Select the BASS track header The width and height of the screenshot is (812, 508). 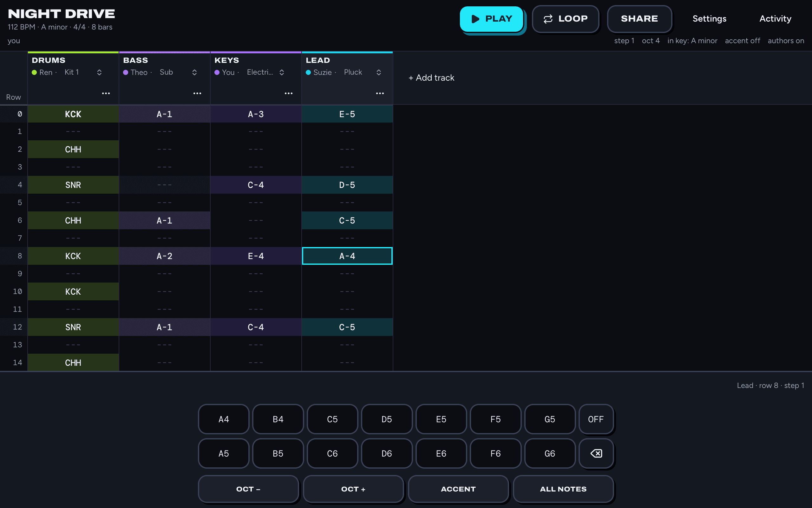pos(135,60)
